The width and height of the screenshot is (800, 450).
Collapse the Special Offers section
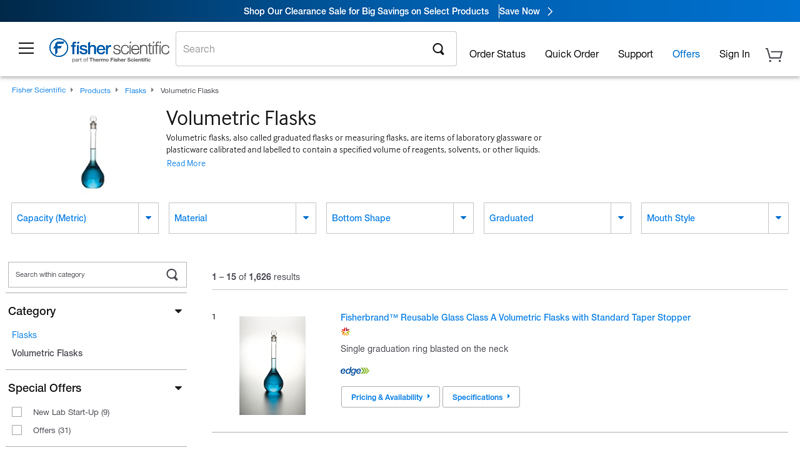[x=178, y=388]
